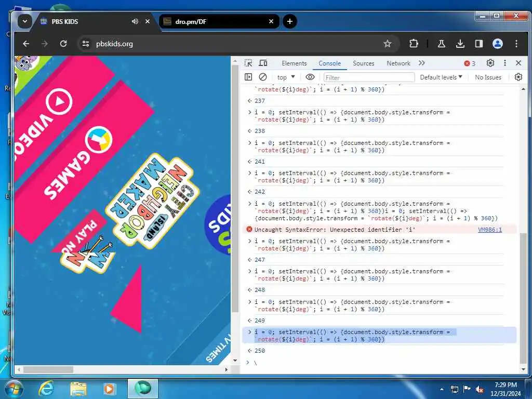The height and width of the screenshot is (399, 532).
Task: Reload the pbskids.org page
Action: click(63, 44)
